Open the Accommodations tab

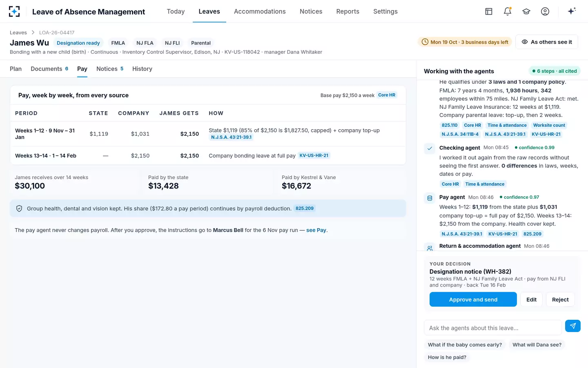point(260,11)
